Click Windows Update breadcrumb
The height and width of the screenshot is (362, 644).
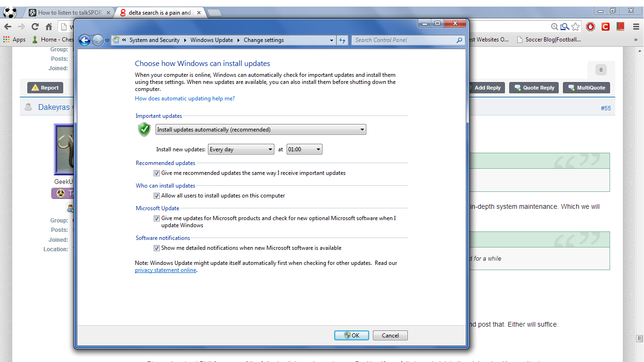click(x=212, y=40)
